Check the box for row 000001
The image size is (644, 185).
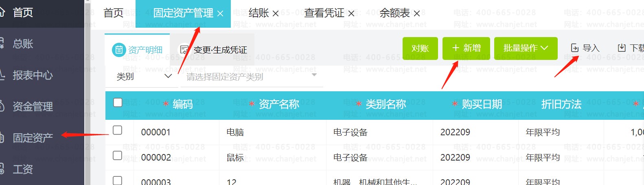117,130
